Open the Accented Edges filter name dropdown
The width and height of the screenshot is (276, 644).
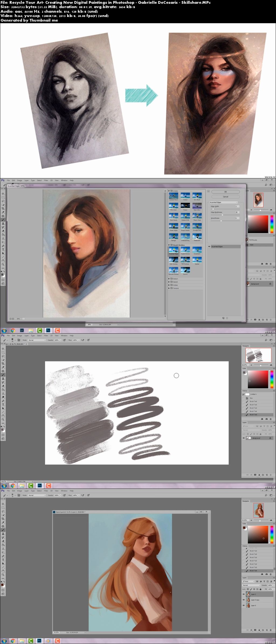[224, 202]
